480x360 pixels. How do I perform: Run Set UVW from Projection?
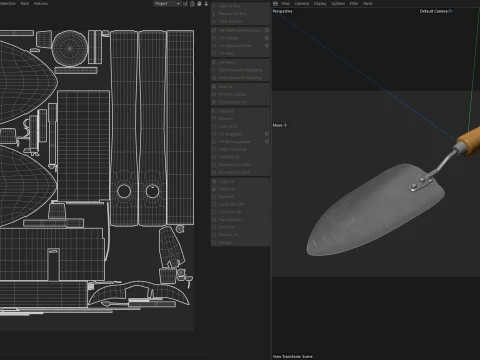tap(237, 30)
